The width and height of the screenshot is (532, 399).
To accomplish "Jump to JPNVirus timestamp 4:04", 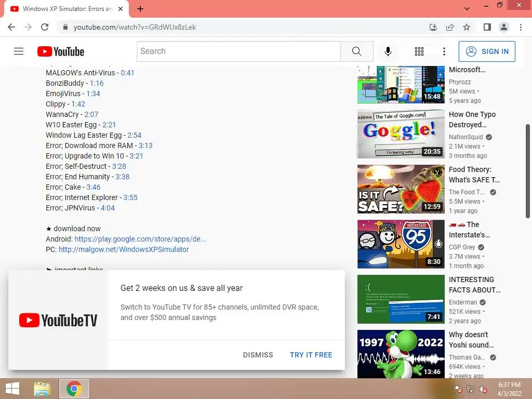I will 108,208.
